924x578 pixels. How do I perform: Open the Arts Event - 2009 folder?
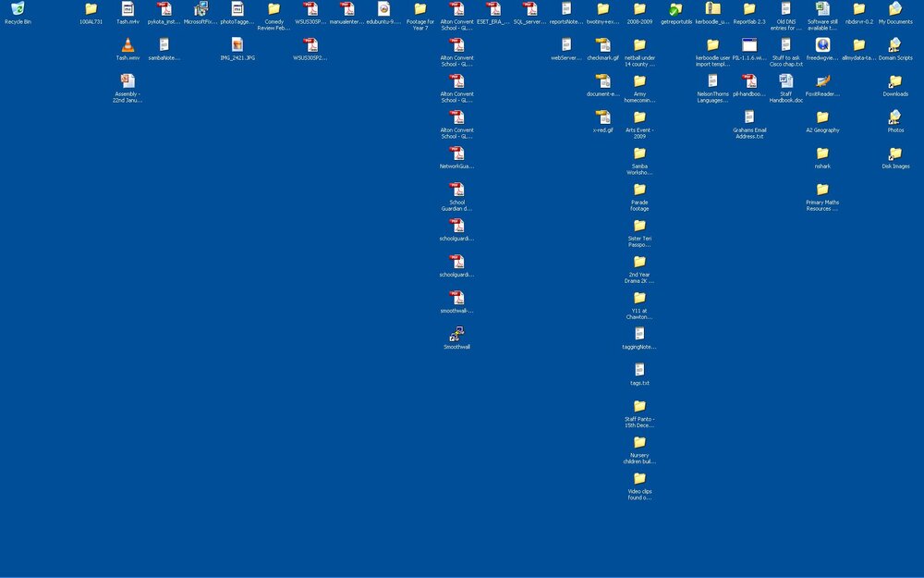tap(639, 117)
